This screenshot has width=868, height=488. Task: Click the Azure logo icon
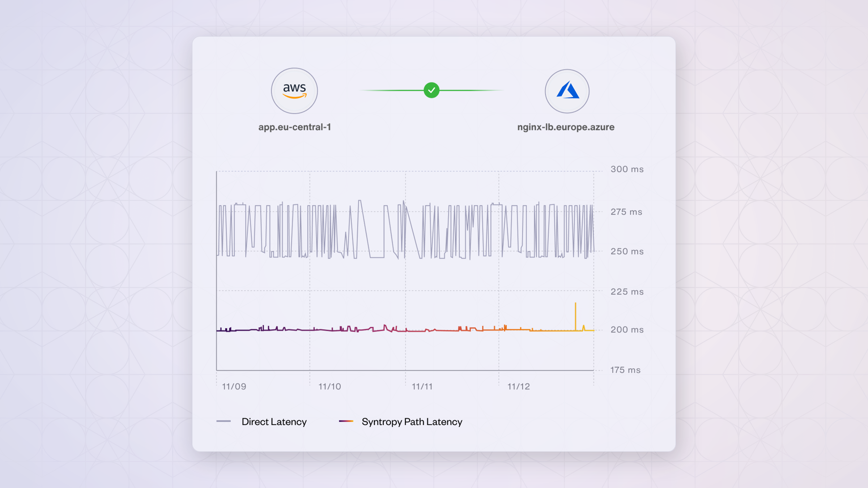(567, 91)
